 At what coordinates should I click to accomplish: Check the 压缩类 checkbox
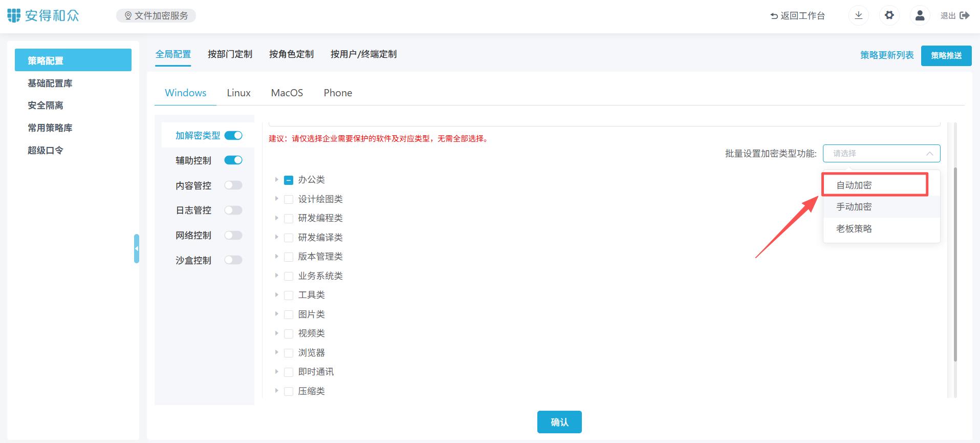[x=289, y=391]
